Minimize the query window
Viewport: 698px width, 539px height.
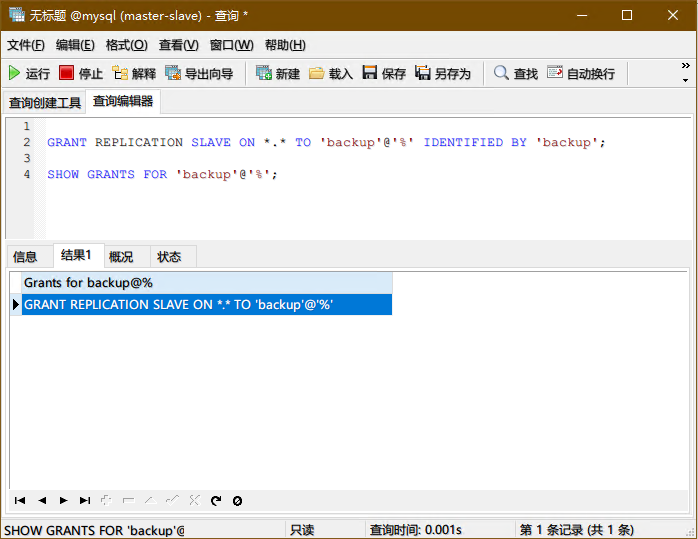pos(581,15)
